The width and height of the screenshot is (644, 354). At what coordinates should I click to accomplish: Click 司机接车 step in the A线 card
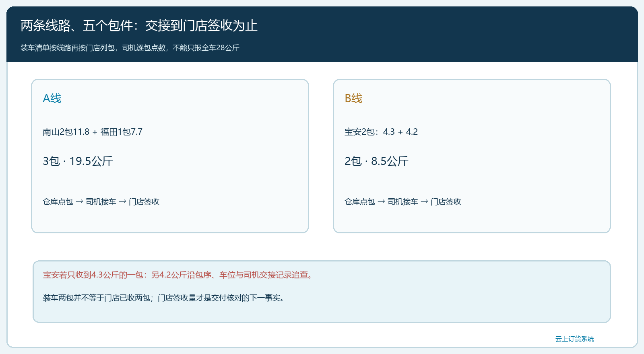click(101, 201)
